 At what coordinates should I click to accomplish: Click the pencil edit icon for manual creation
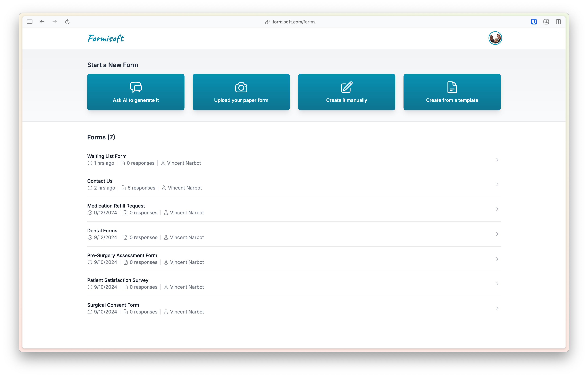tap(347, 87)
